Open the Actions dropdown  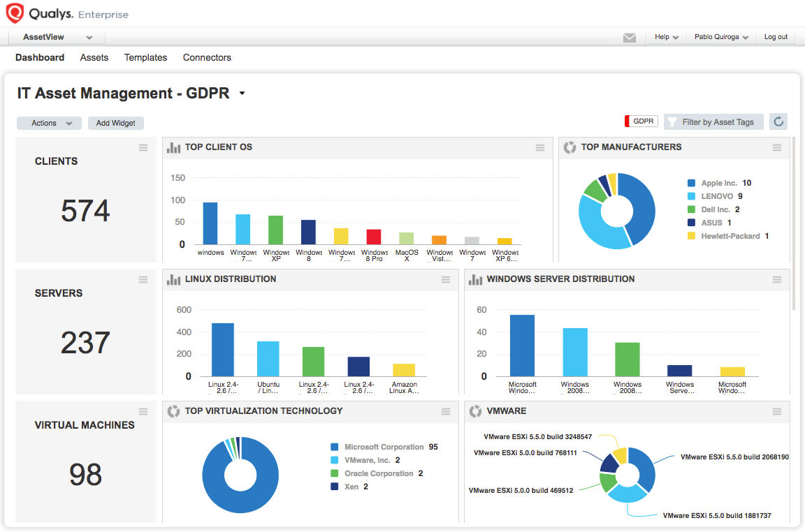click(50, 123)
